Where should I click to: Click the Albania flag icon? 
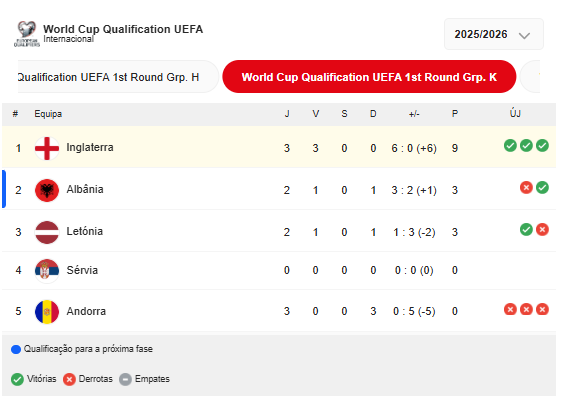pyautogui.click(x=47, y=190)
